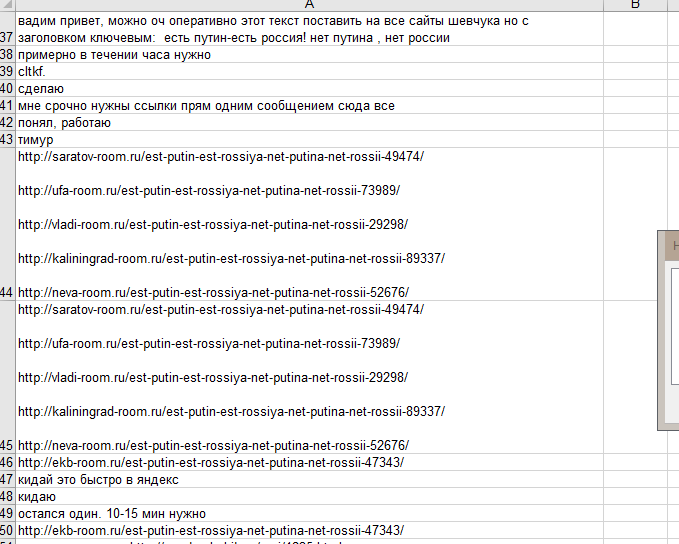Select row header 40
Image resolution: width=679 pixels, height=544 pixels.
click(7, 88)
